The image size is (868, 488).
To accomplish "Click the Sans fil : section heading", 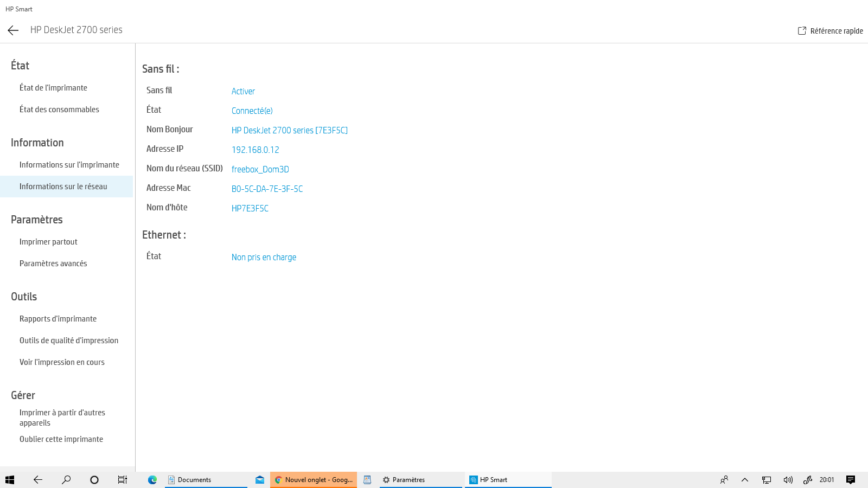I will [161, 69].
